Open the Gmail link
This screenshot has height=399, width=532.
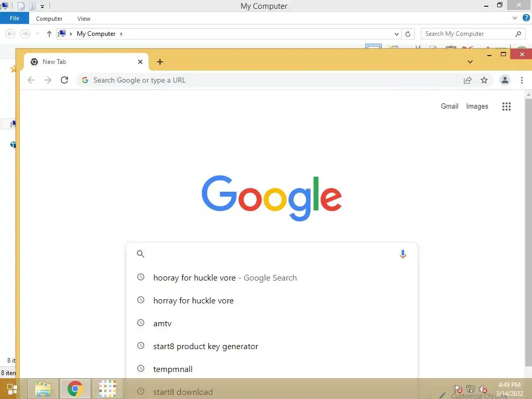[449, 106]
